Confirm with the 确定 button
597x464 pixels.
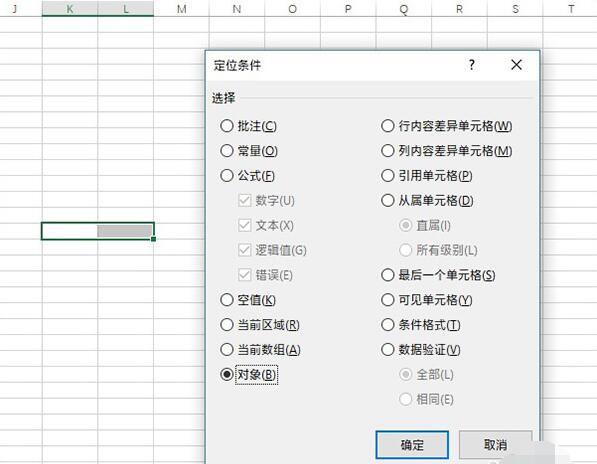pos(412,445)
